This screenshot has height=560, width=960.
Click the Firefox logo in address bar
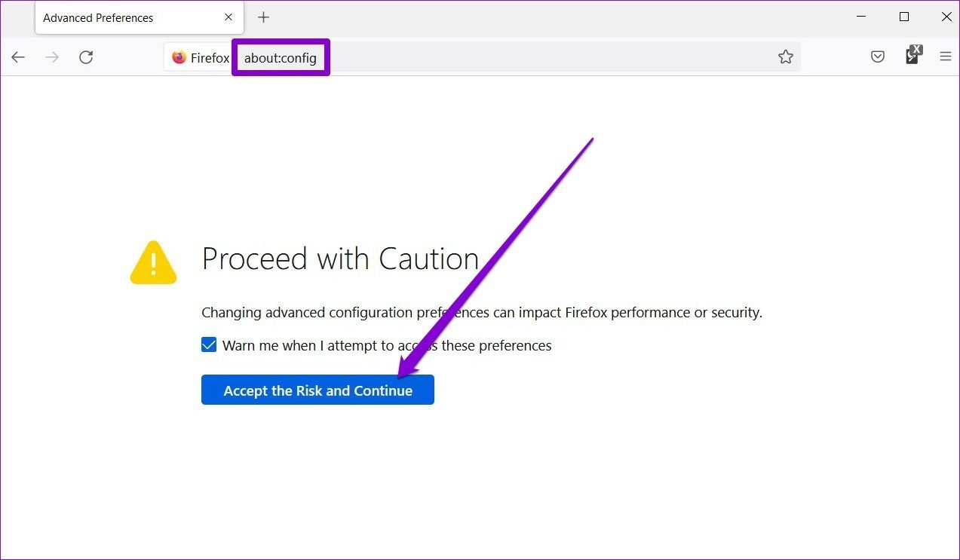point(179,57)
